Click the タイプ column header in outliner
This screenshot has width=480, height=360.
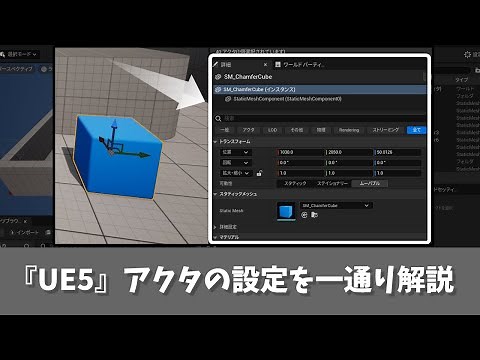coord(461,80)
